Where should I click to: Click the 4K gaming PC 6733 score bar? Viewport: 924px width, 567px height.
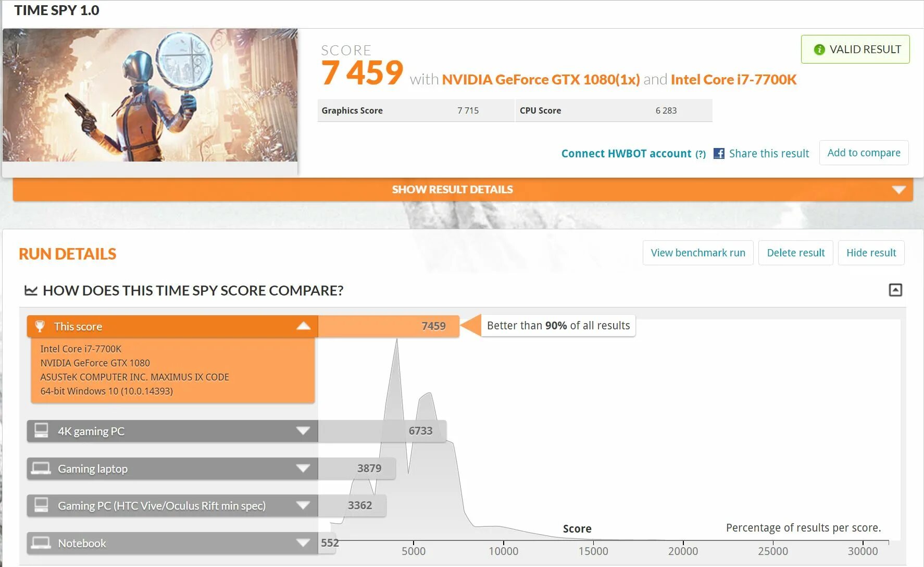point(382,430)
